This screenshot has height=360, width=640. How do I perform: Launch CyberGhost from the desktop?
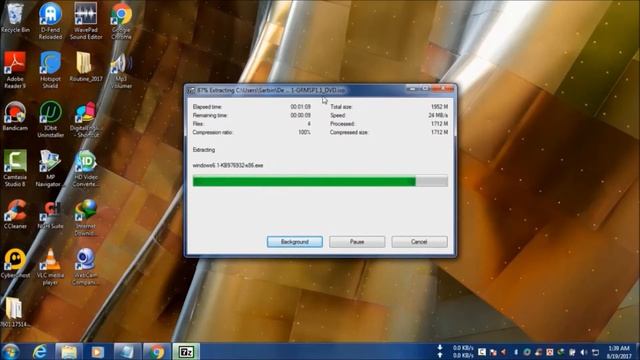point(15,263)
